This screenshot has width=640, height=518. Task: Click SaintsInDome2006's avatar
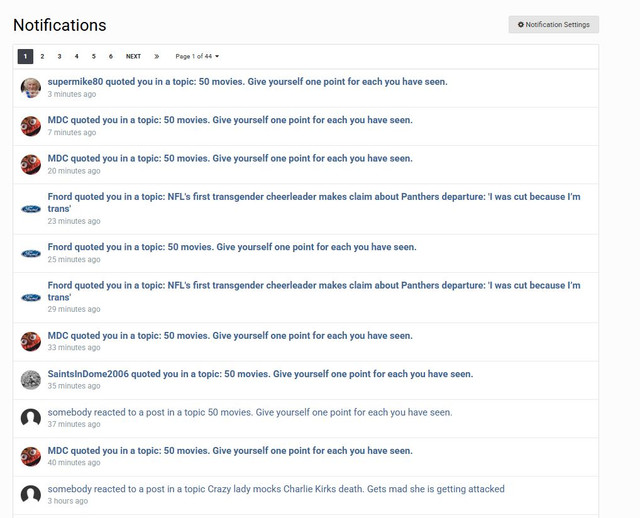point(31,380)
